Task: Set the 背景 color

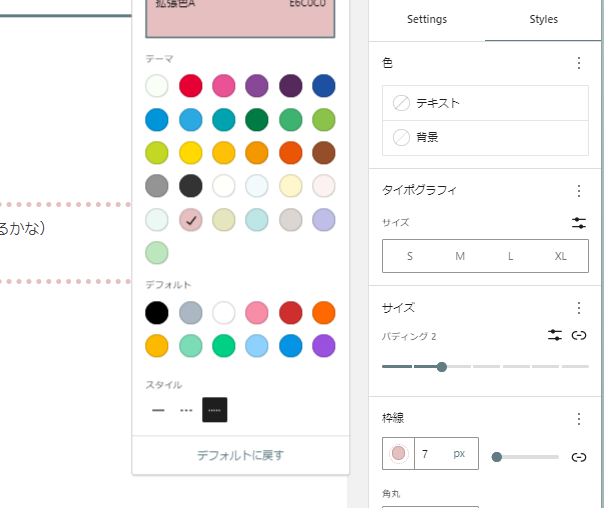Action: [x=485, y=137]
